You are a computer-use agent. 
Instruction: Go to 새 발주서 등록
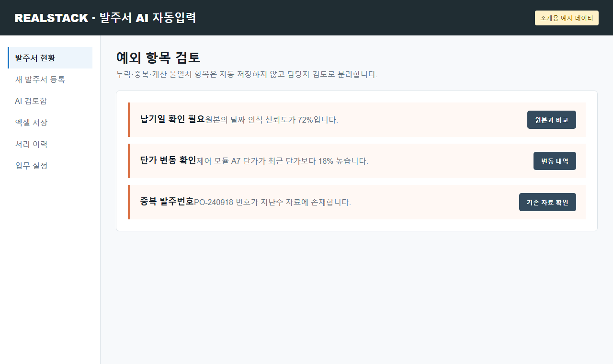point(50,80)
